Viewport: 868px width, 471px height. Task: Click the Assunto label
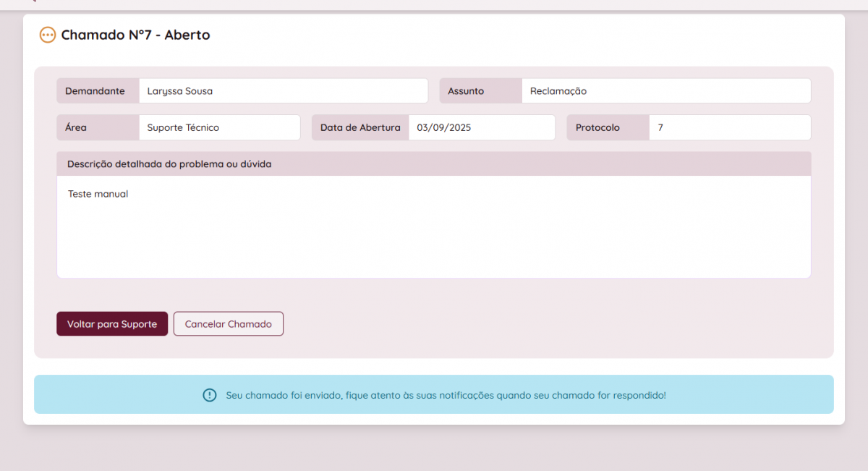pyautogui.click(x=466, y=91)
